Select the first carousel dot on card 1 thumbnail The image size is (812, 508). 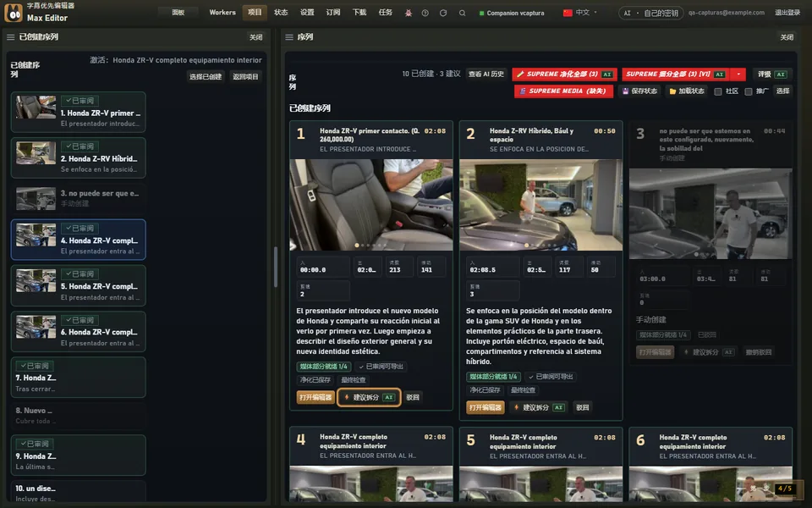click(356, 246)
